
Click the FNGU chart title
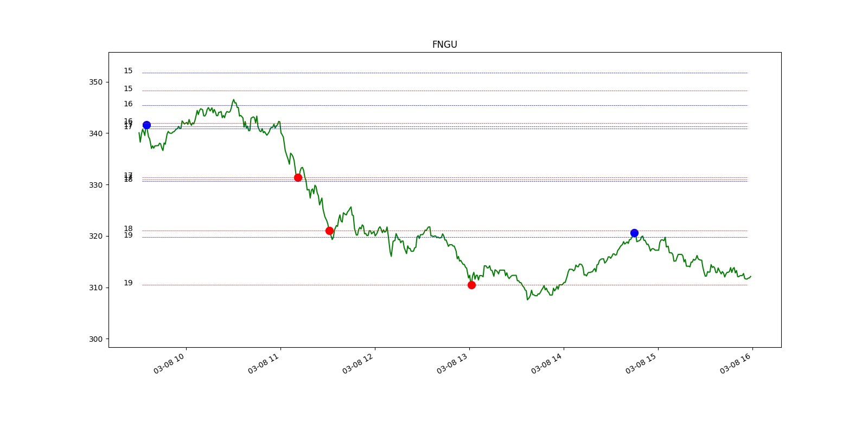click(444, 44)
